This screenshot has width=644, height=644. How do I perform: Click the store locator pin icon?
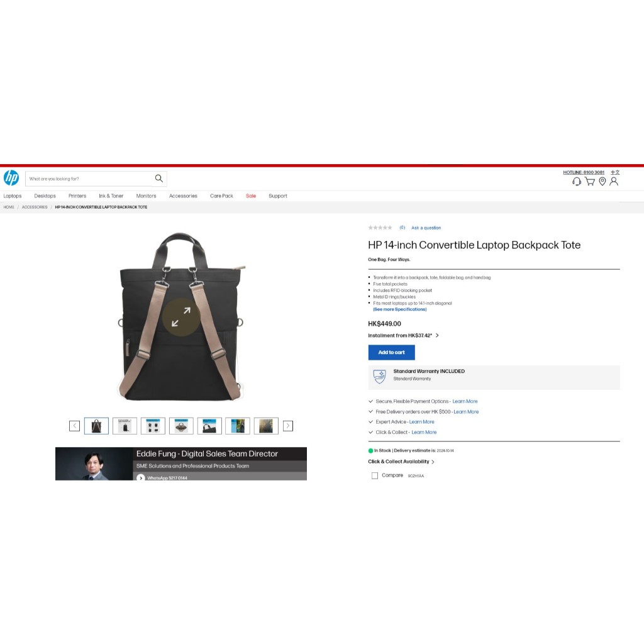(602, 182)
